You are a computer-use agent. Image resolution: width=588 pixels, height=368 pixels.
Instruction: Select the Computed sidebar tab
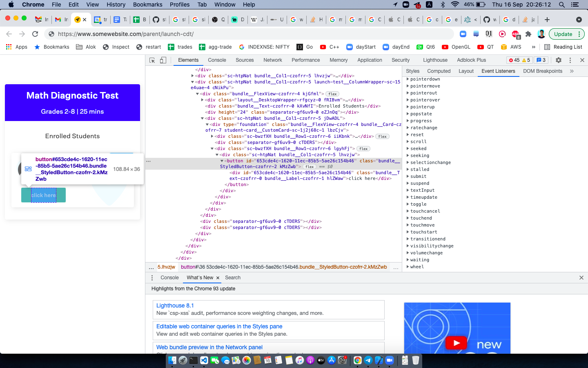click(x=439, y=71)
